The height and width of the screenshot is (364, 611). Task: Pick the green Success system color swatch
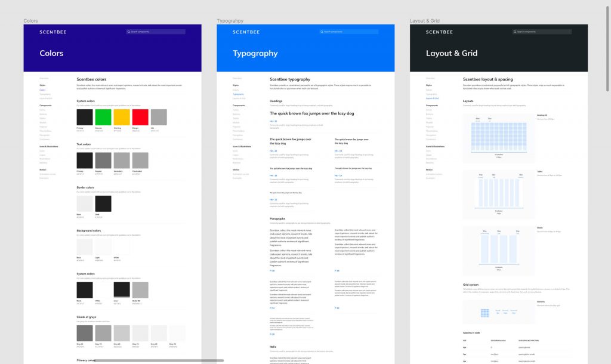coord(103,118)
